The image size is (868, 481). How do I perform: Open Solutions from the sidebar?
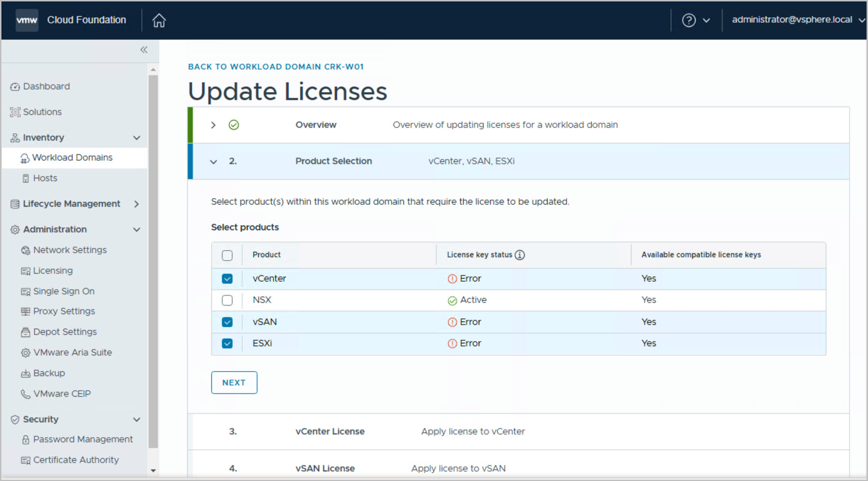coord(42,112)
